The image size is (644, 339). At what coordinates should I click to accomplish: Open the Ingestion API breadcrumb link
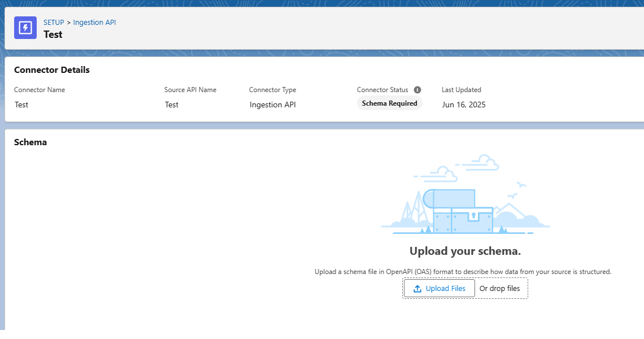[94, 22]
